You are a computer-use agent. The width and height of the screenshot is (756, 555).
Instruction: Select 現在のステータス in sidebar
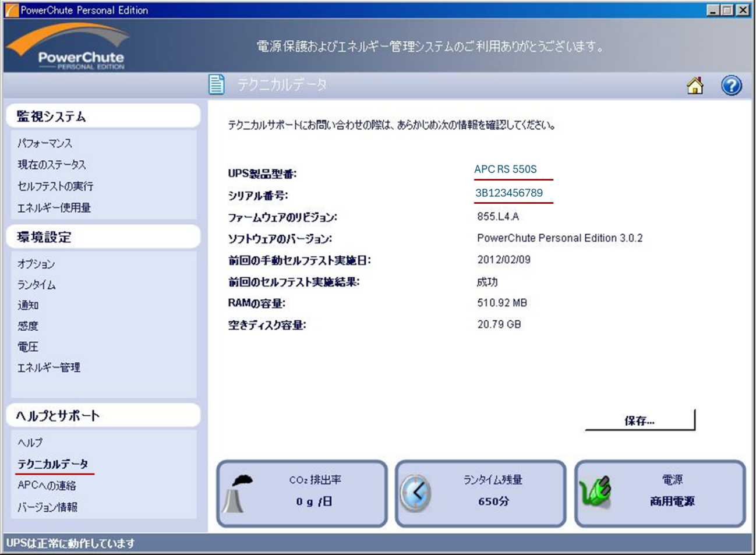pos(51,165)
